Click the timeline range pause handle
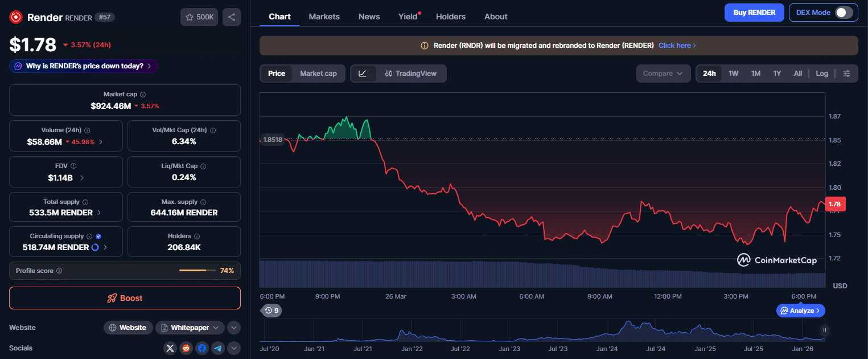Screen dimensions: 868x359 [824, 330]
